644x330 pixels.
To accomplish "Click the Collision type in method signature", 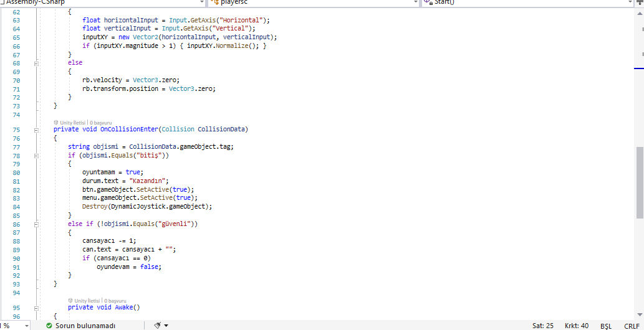I will 178,130.
